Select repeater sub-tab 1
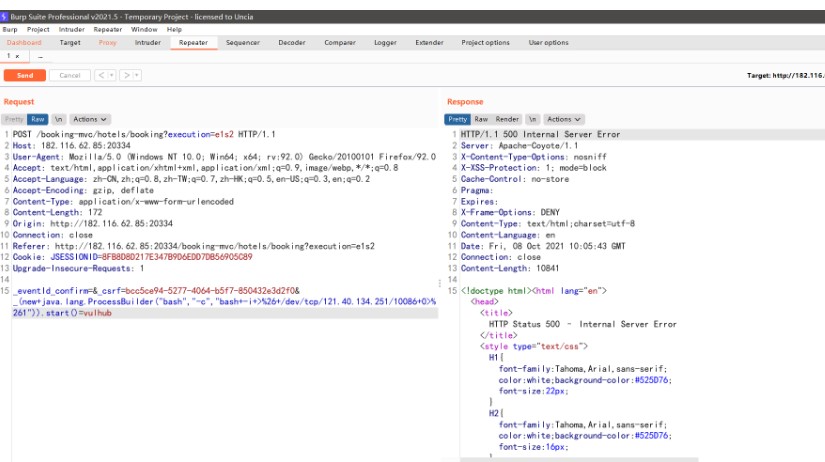This screenshot has height=462, width=825. click(8, 56)
